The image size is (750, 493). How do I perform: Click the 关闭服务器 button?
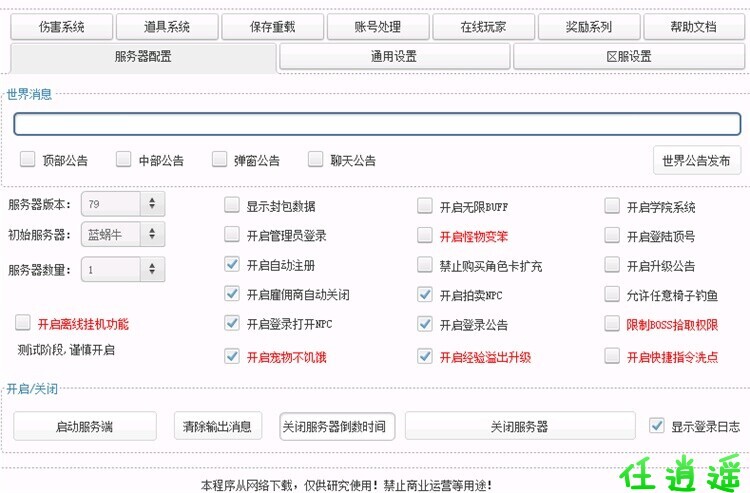tap(519, 426)
